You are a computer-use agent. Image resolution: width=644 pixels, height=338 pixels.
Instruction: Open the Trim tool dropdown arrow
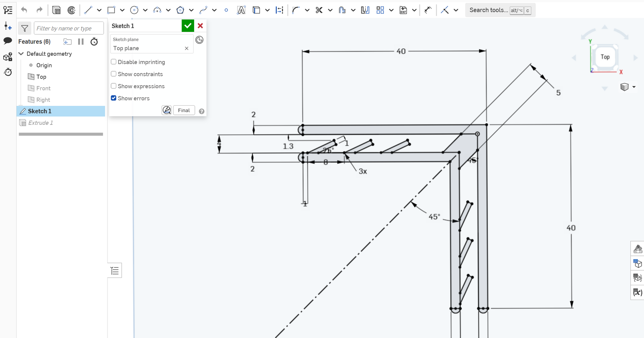[x=330, y=10]
